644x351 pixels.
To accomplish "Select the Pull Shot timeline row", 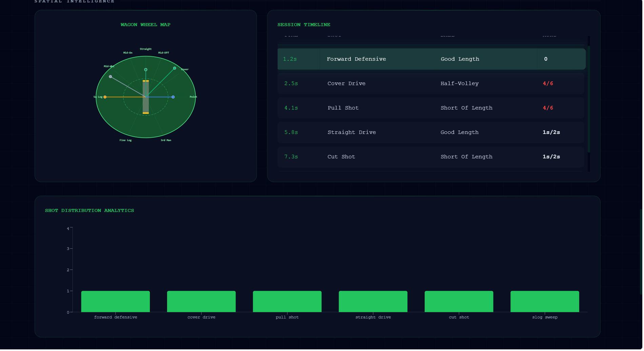I will click(431, 108).
